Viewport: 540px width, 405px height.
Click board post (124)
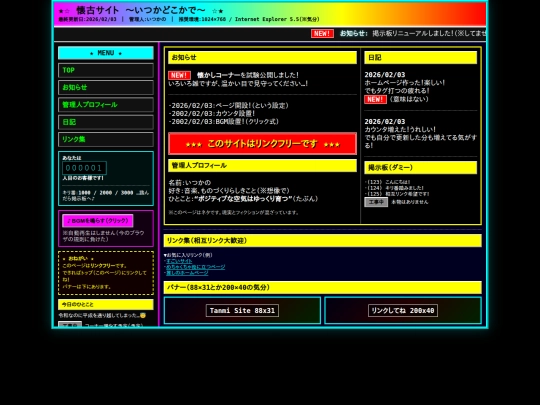[x=394, y=188]
